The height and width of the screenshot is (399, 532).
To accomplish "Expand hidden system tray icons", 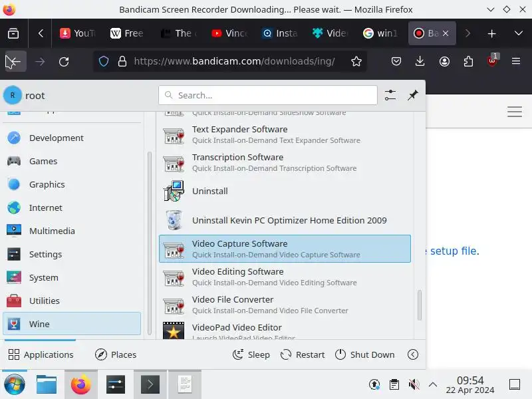I will (x=433, y=384).
